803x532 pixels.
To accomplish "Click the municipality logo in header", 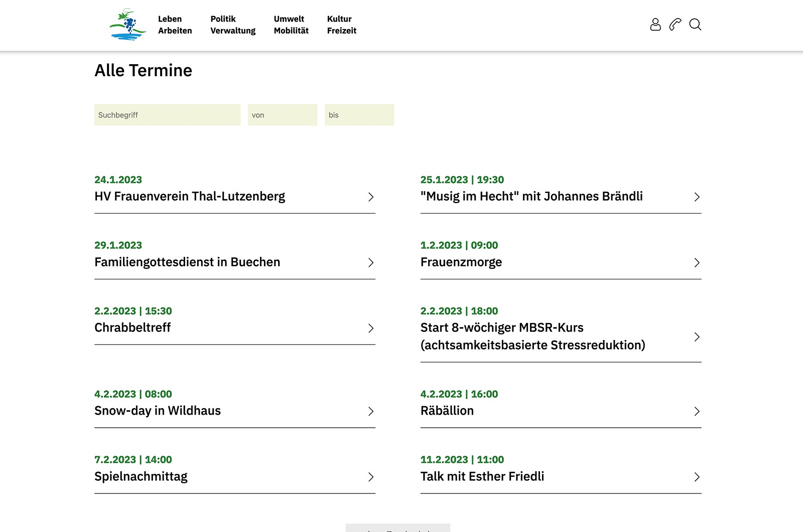I will pos(127,25).
